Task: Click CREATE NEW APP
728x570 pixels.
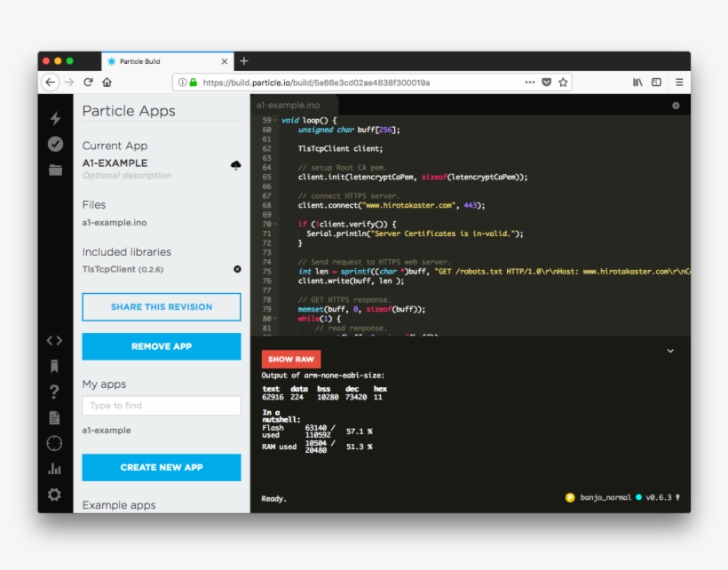Action: (161, 467)
